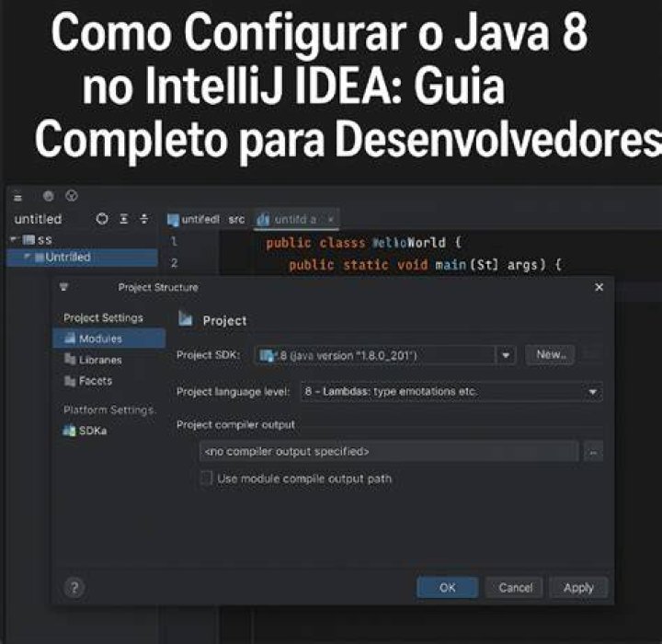
Task: Click the New.. SDK button
Action: tap(550, 354)
